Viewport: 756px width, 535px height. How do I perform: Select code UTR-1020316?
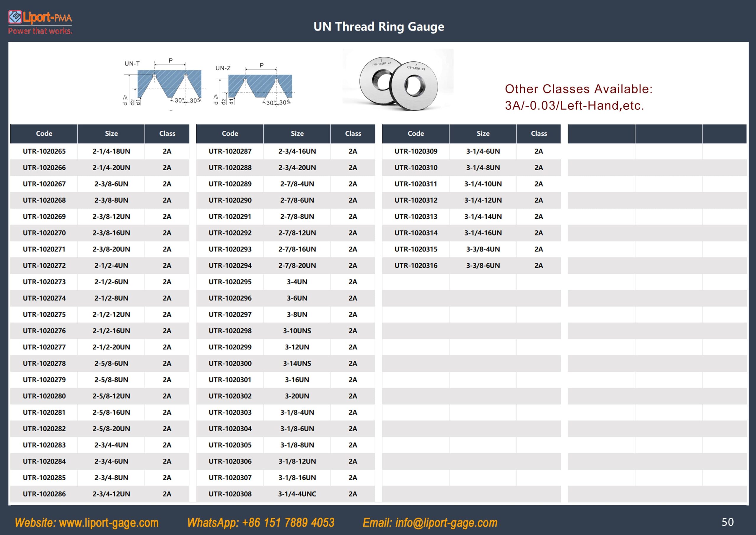click(416, 265)
